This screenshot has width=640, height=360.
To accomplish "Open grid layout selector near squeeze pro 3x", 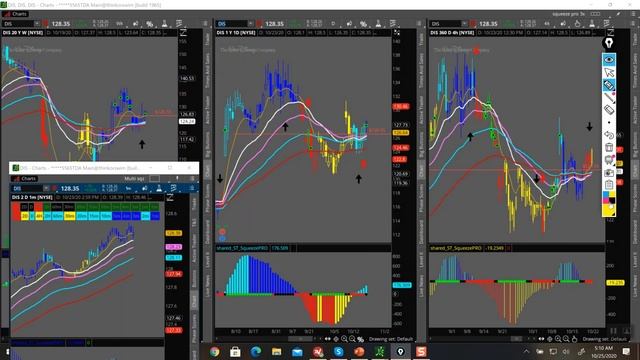I will point(596,14).
